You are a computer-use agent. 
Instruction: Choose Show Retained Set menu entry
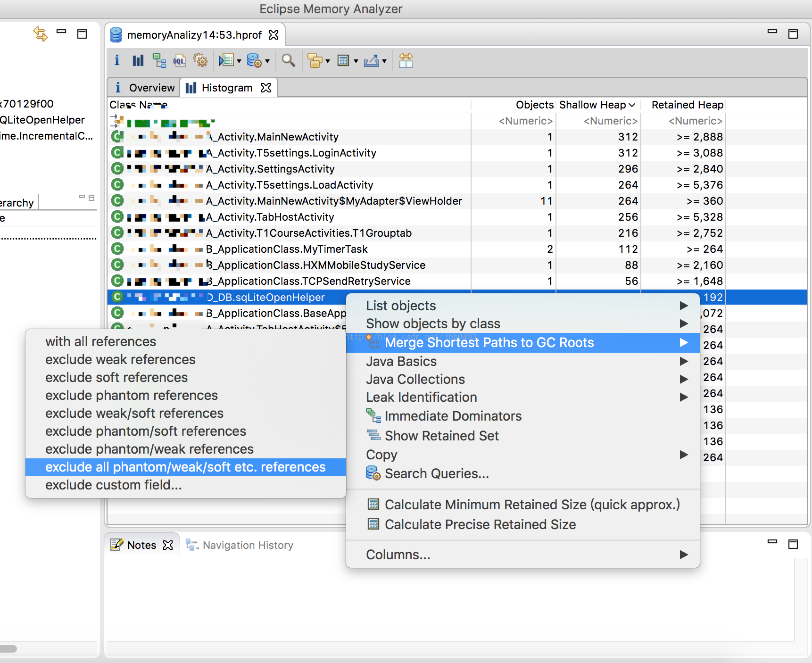(522, 436)
